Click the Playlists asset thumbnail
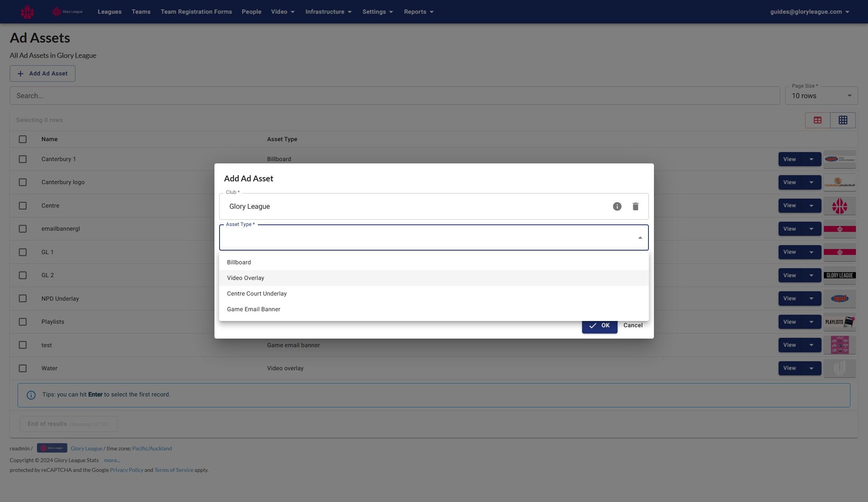This screenshot has width=868, height=502. pyautogui.click(x=839, y=322)
